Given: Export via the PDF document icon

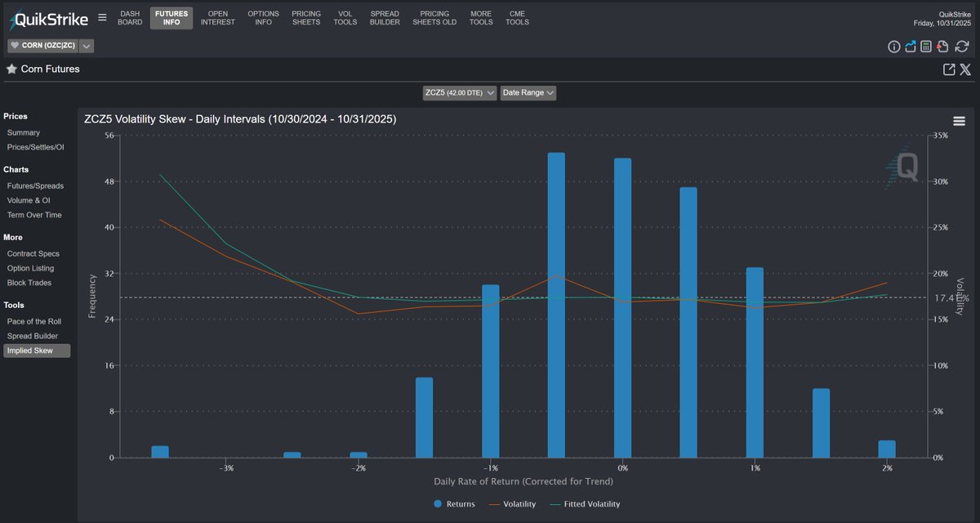Looking at the screenshot, I should click(x=942, y=47).
